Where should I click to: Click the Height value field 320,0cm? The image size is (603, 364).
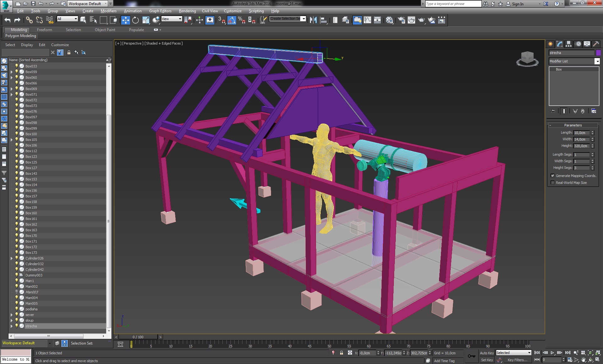tap(582, 146)
